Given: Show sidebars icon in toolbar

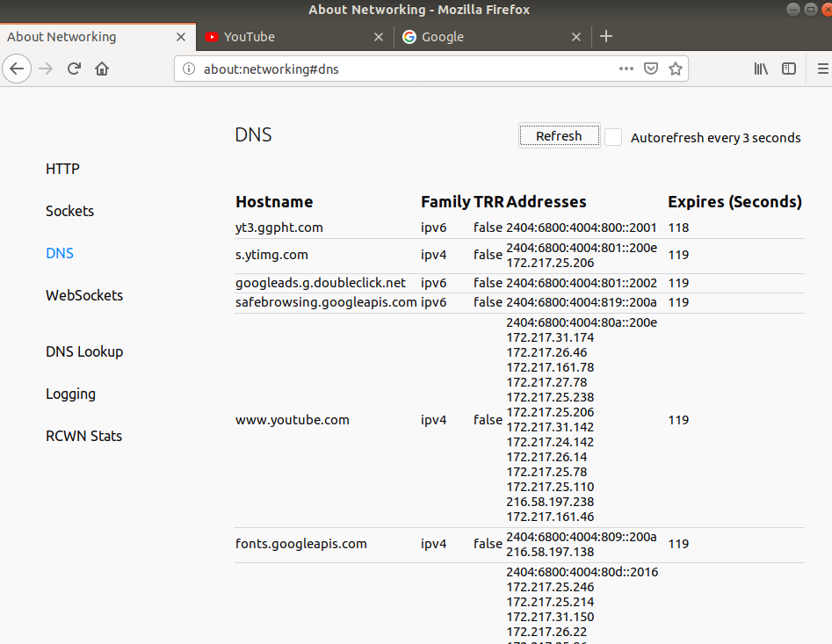Looking at the screenshot, I should [789, 69].
